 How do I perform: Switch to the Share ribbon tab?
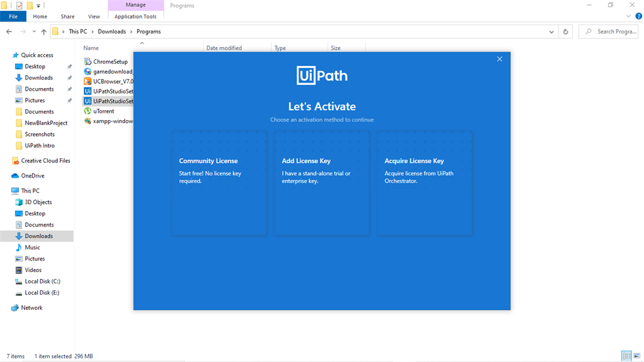pos(67,16)
